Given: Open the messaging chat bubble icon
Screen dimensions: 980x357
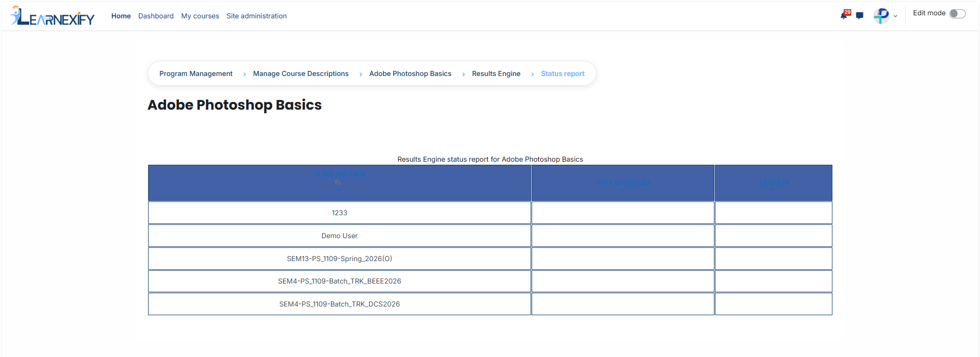Looking at the screenshot, I should [859, 16].
